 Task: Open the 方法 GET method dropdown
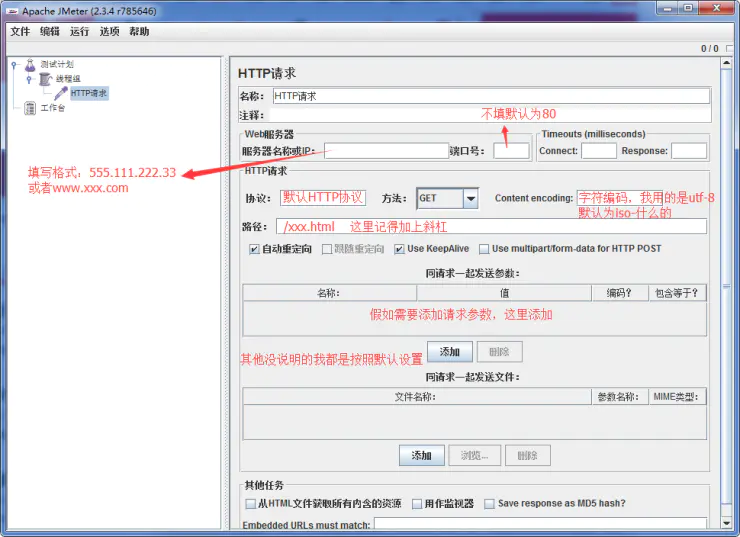pyautogui.click(x=471, y=199)
